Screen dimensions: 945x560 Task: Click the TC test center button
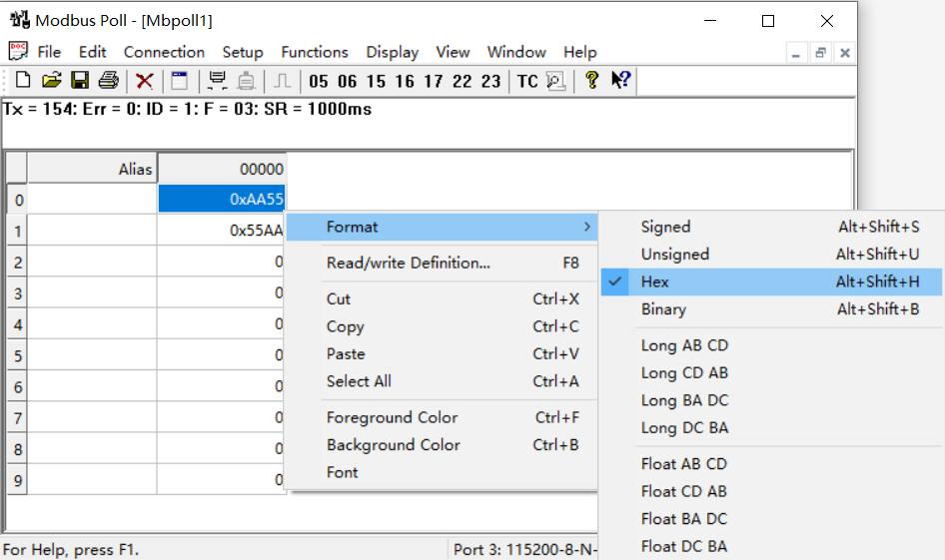[527, 81]
